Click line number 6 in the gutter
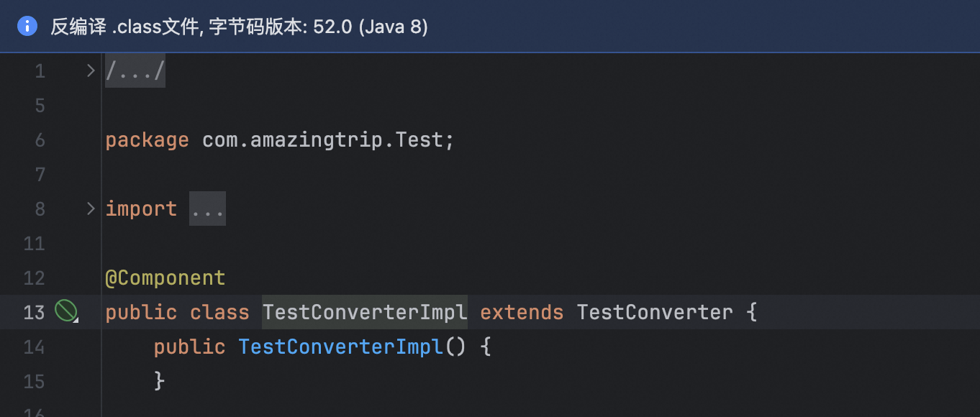 coord(40,139)
